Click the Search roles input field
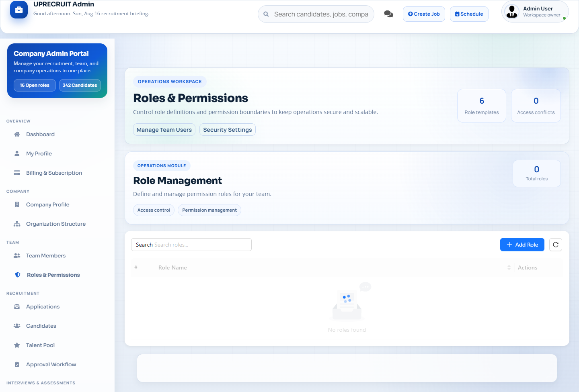 pyautogui.click(x=191, y=245)
